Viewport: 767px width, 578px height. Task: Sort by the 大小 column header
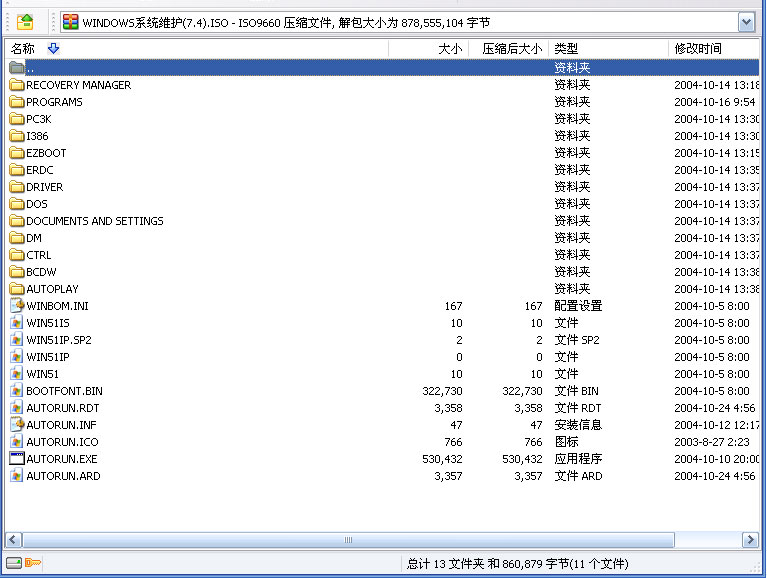click(450, 48)
